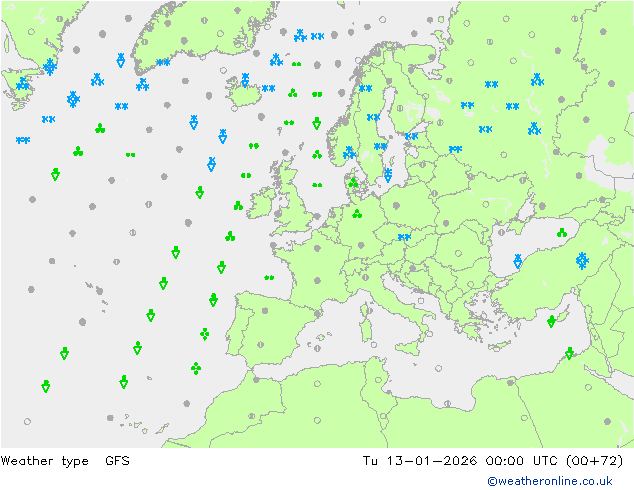
Task: Click the rain shower symbol off the Israel coast
Action: point(569,353)
